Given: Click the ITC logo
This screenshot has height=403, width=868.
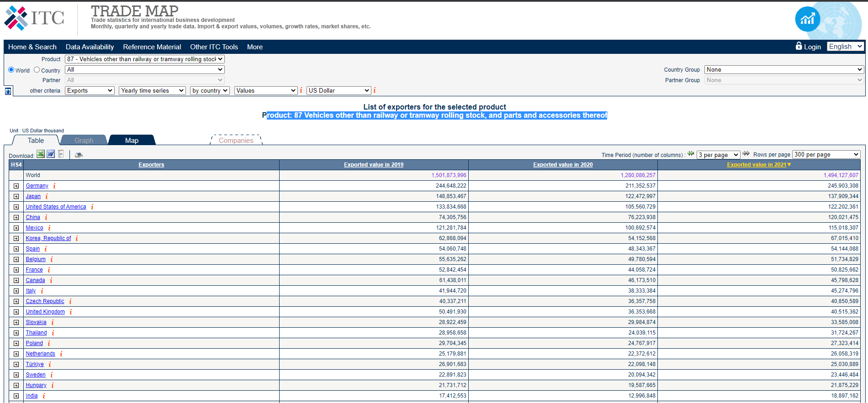Looking at the screenshot, I should click(34, 18).
